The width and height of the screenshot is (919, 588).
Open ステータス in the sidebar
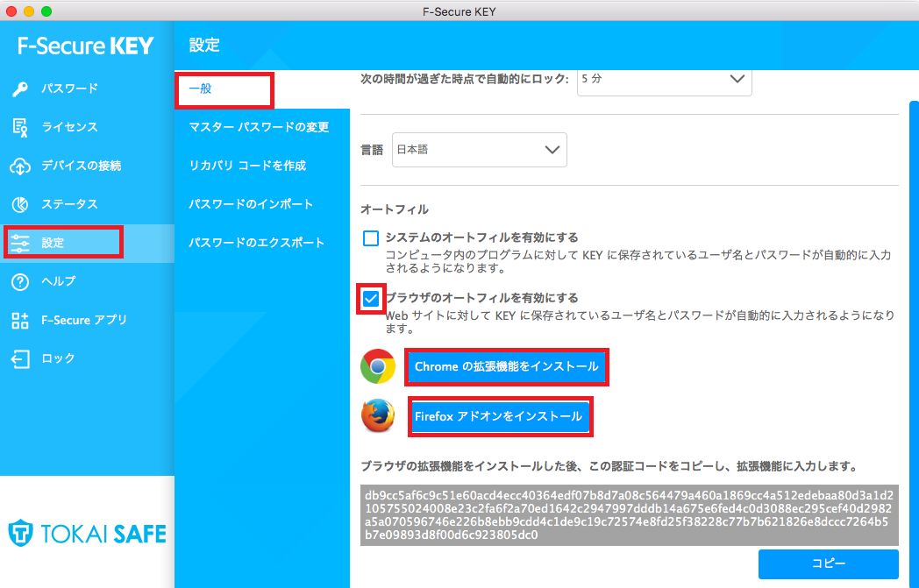tap(88, 204)
